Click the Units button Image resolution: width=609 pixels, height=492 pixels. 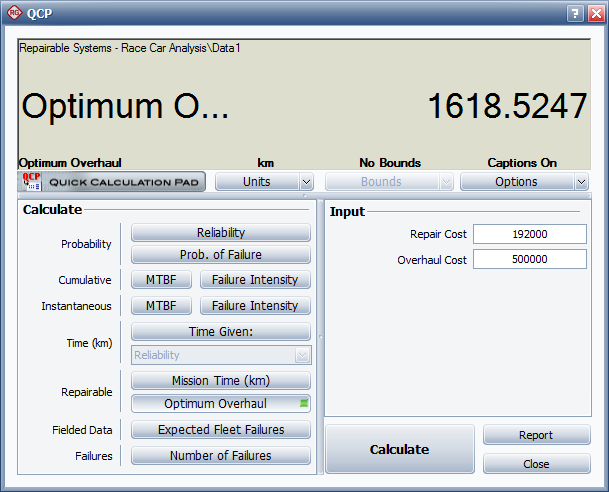click(x=256, y=182)
